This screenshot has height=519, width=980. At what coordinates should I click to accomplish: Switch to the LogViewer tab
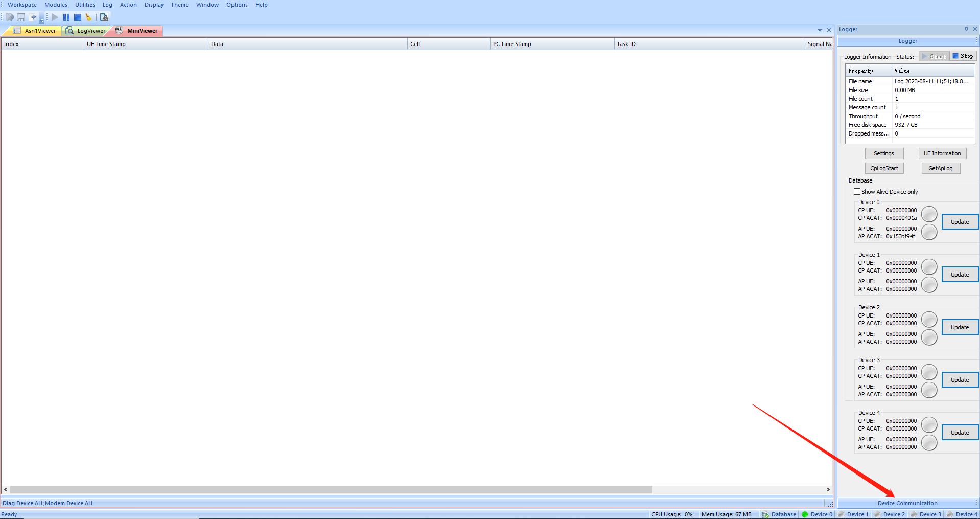pos(86,31)
